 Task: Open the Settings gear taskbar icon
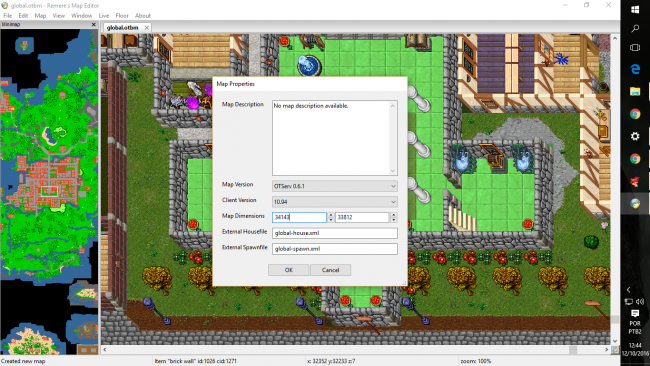click(635, 136)
